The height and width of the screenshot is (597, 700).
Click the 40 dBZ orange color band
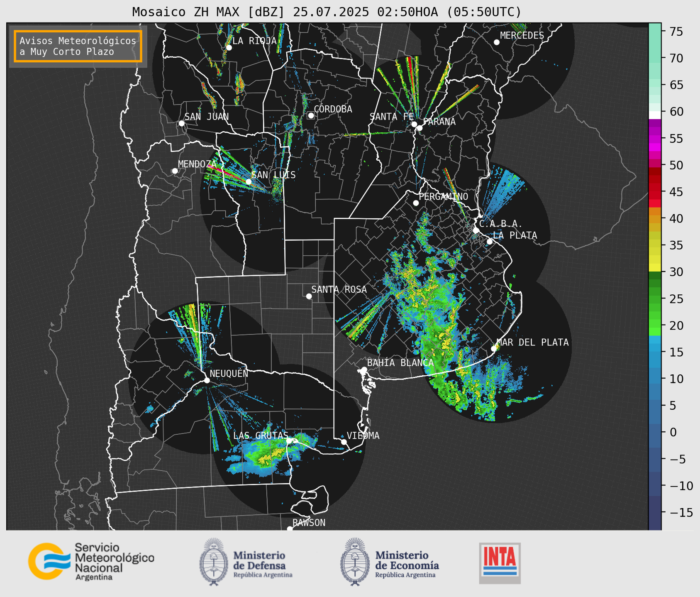[655, 219]
